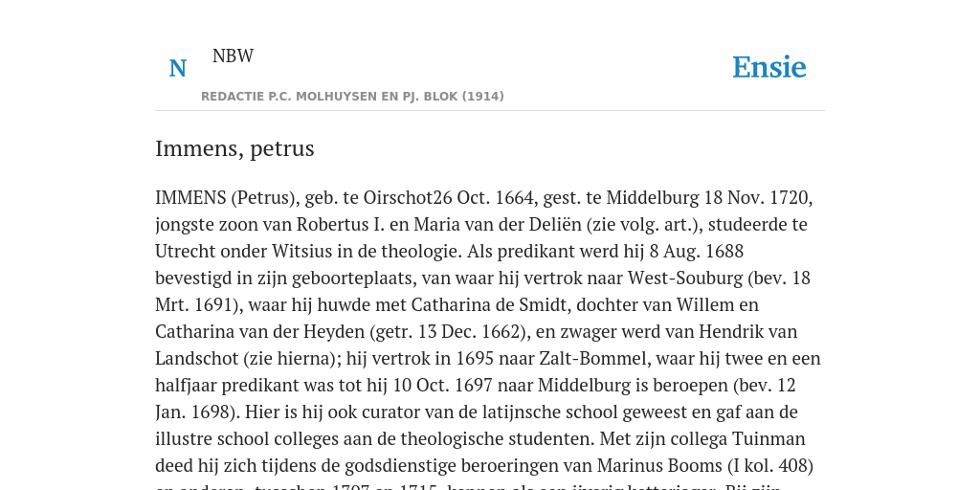Click the heading Immens, petrus
Image resolution: width=980 pixels, height=490 pixels.
point(234,148)
